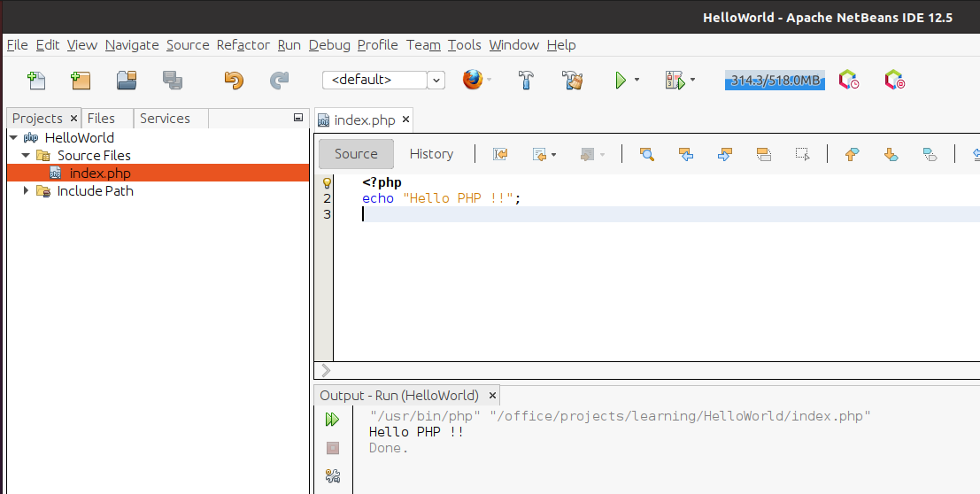Click the New Project icon
980x494 pixels.
81,80
